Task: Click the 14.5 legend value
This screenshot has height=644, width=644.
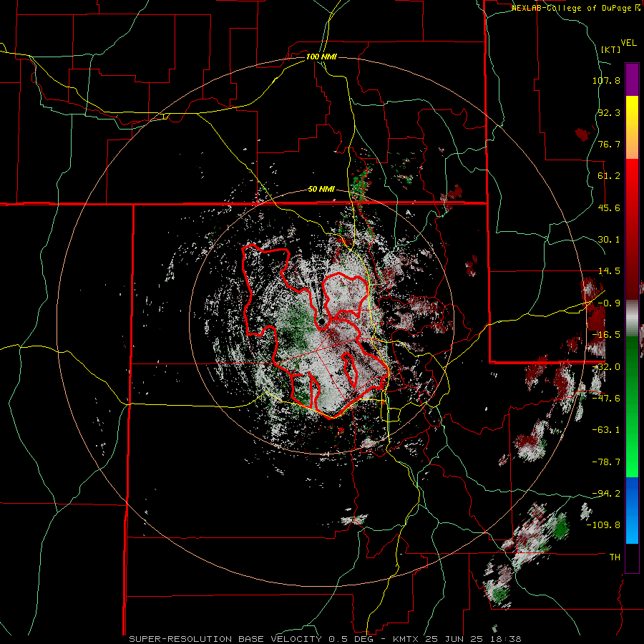Action: click(x=609, y=271)
